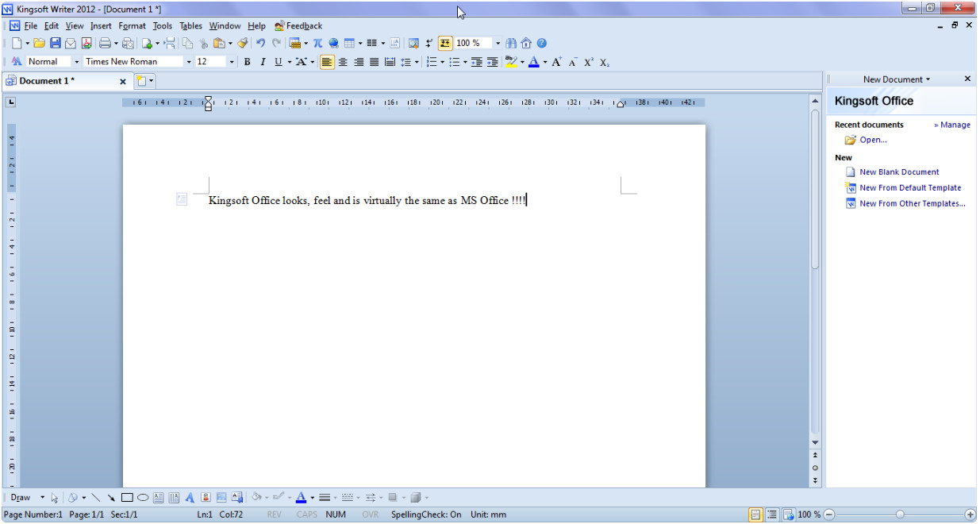Viewport: 980px width, 524px height.
Task: Insert a hyperlink with the globe icon
Action: tap(333, 43)
